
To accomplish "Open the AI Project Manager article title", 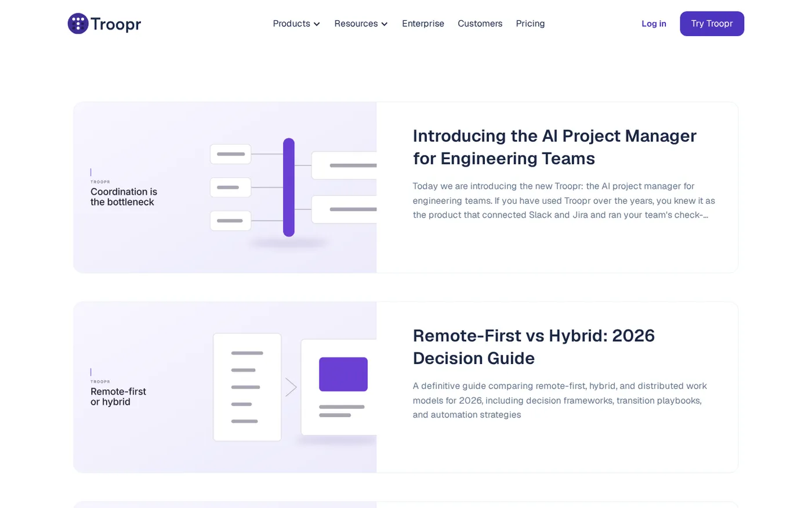I will coord(554,147).
